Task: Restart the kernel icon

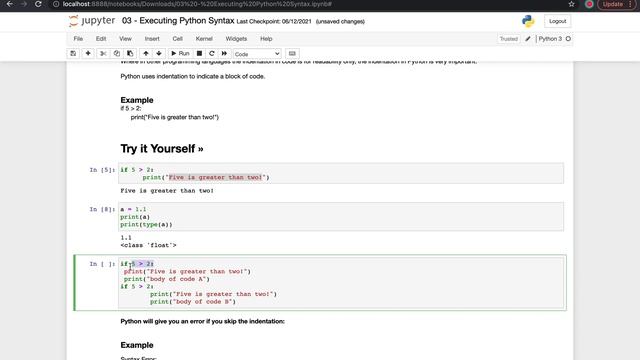Action: pyautogui.click(x=211, y=53)
